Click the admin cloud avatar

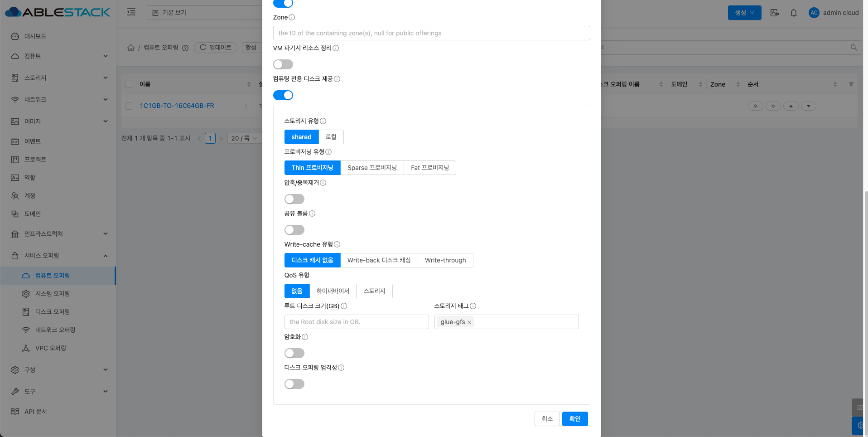tap(814, 13)
